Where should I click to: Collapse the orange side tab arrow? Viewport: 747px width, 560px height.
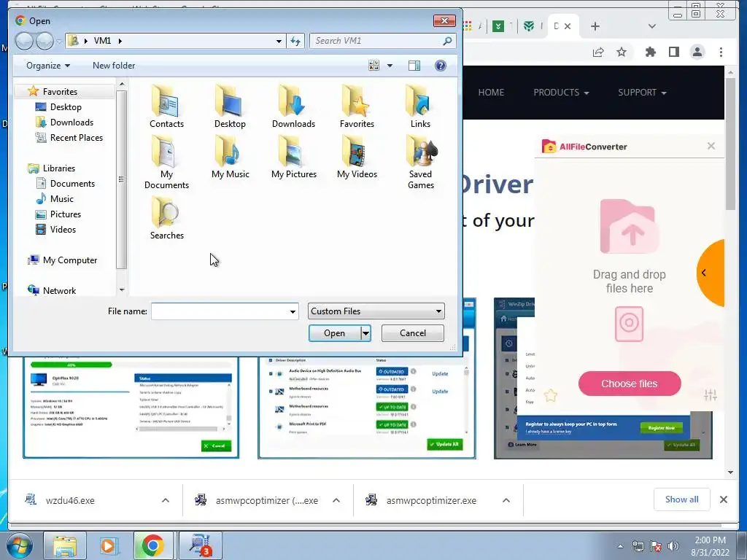point(704,273)
